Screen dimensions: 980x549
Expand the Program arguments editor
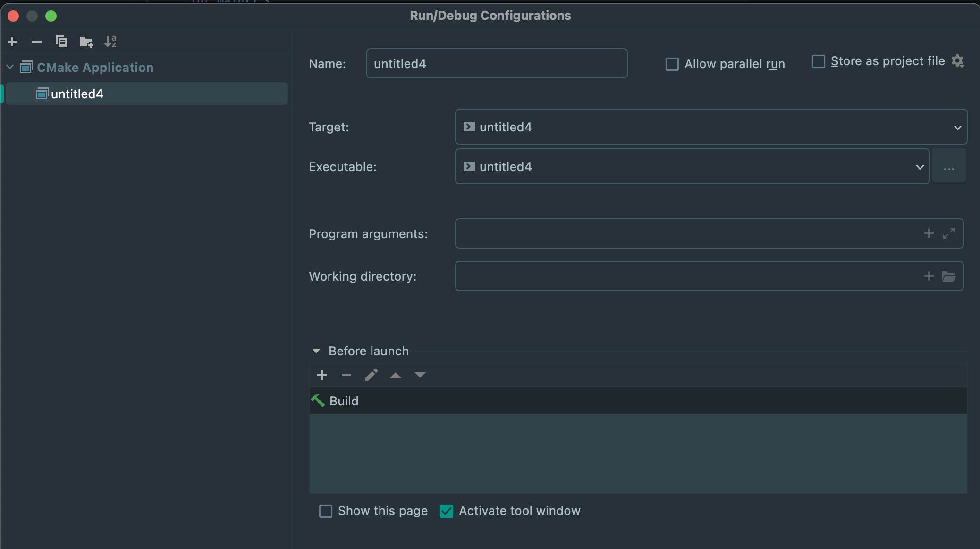click(x=950, y=233)
